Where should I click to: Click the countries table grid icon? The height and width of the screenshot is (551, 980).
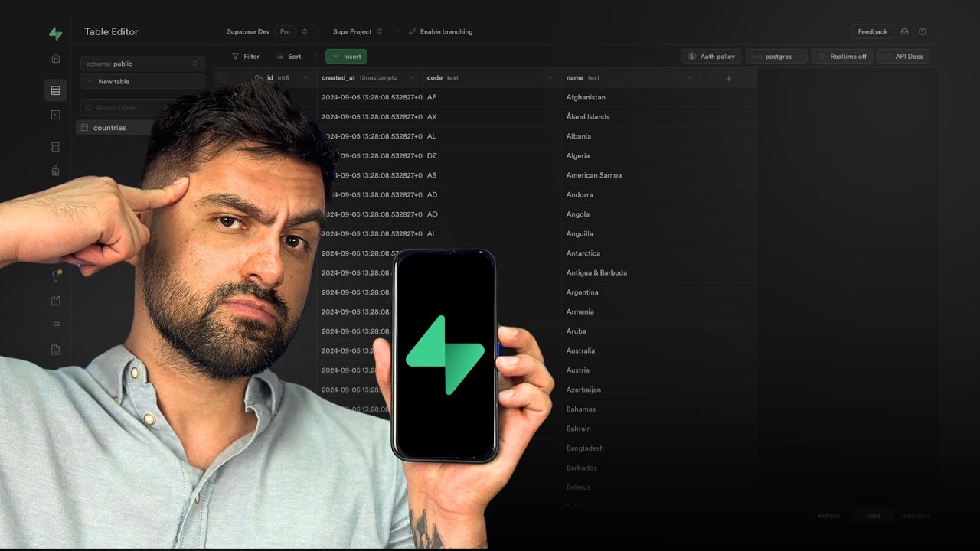pyautogui.click(x=85, y=128)
